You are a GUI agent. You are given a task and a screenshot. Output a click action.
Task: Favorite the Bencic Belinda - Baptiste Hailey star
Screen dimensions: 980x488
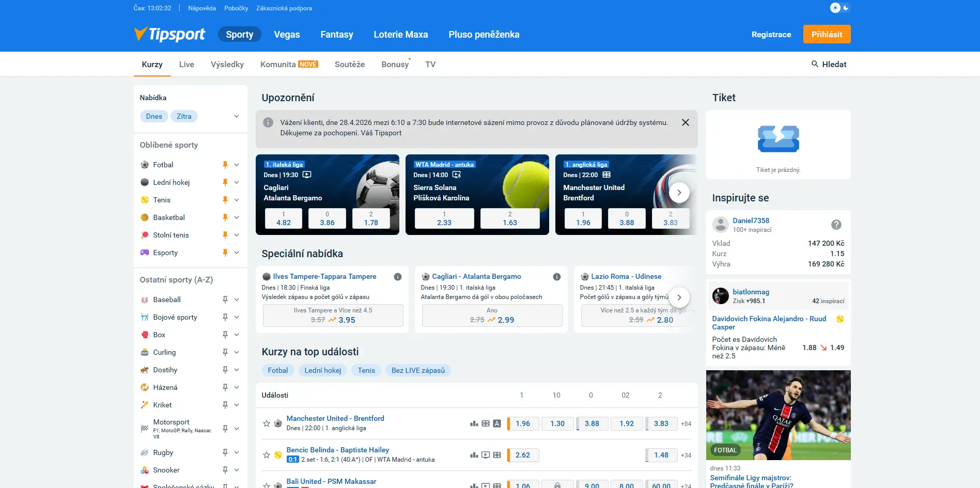point(267,455)
